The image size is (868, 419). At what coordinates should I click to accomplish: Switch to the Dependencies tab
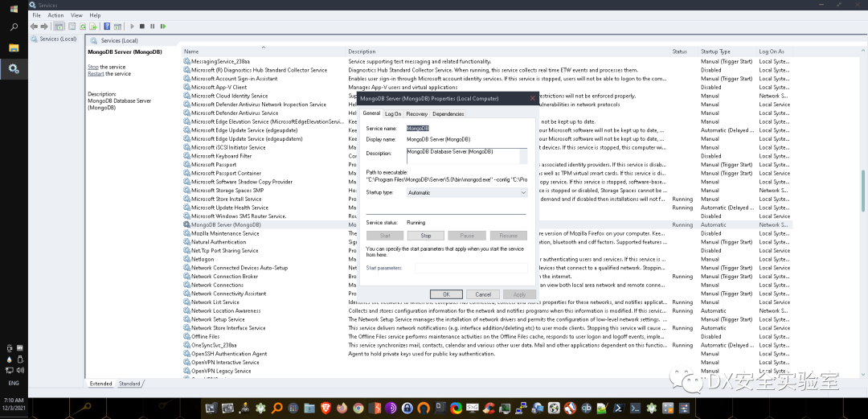point(448,114)
